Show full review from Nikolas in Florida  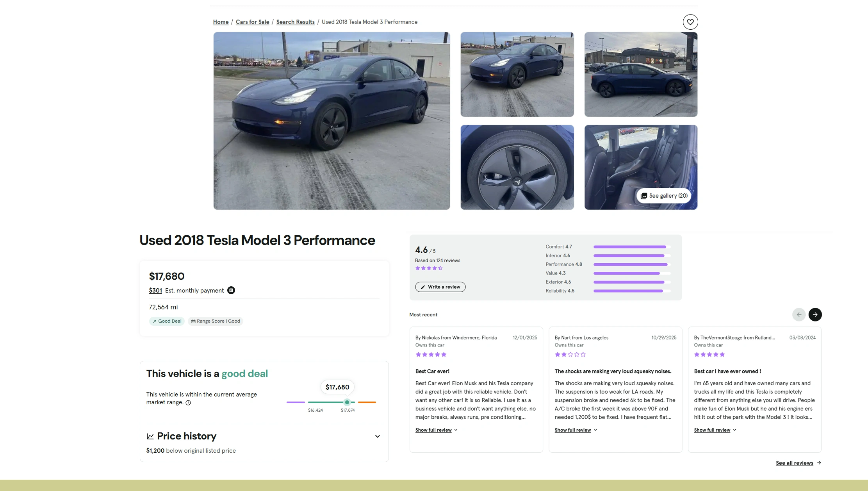(x=433, y=430)
